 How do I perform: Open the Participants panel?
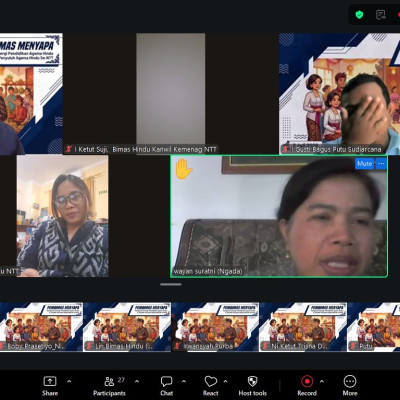point(109,386)
